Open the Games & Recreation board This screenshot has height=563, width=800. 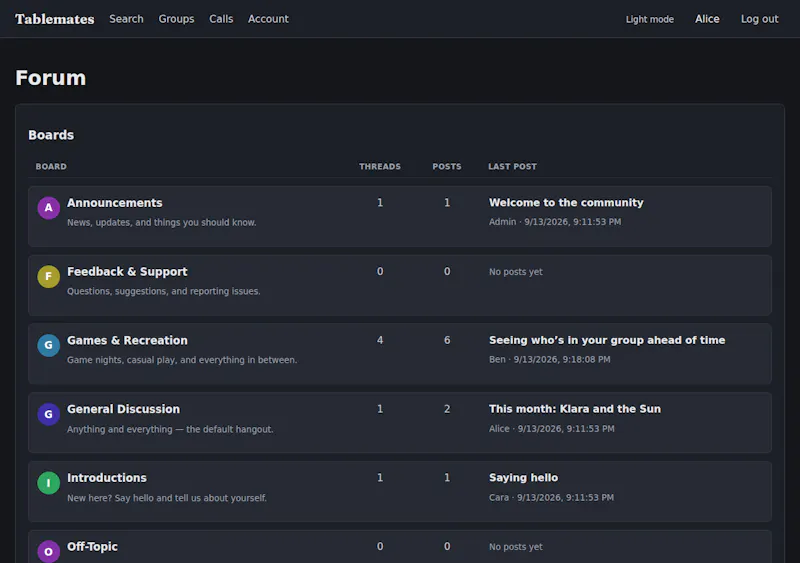coord(127,340)
